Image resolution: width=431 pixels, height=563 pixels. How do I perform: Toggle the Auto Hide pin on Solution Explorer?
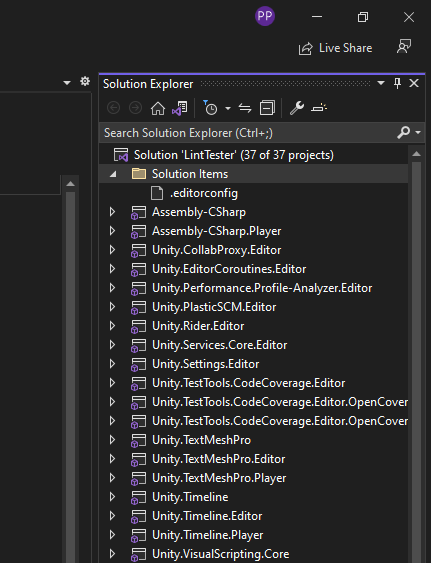point(397,83)
